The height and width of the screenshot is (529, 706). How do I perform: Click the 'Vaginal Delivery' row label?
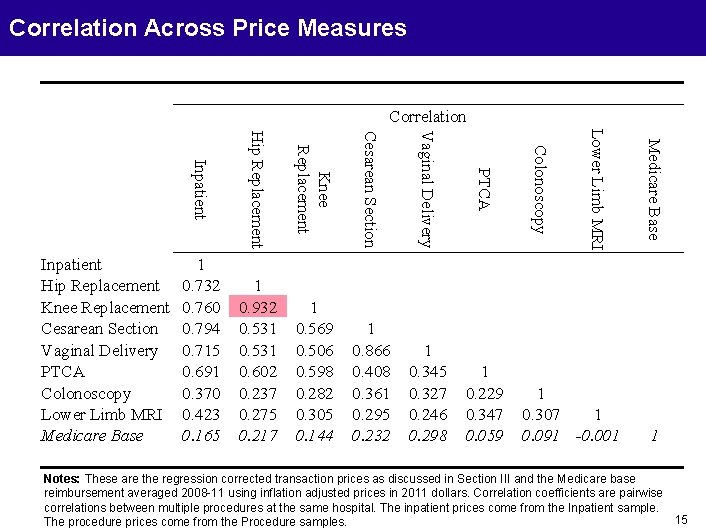(99, 350)
